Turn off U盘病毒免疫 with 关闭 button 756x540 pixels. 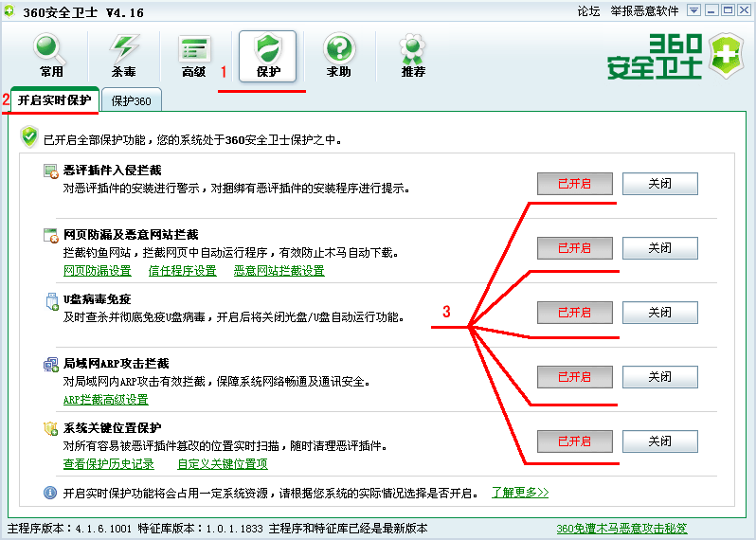point(659,313)
